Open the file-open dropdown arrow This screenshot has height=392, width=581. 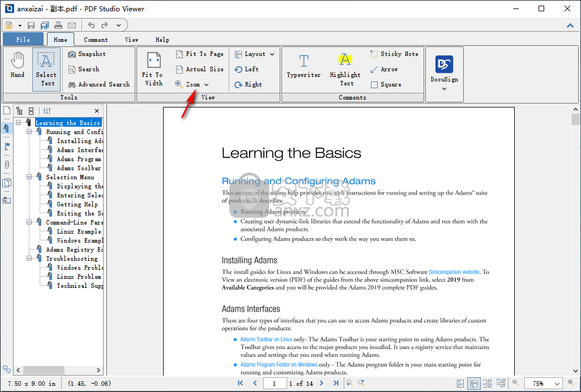20,25
